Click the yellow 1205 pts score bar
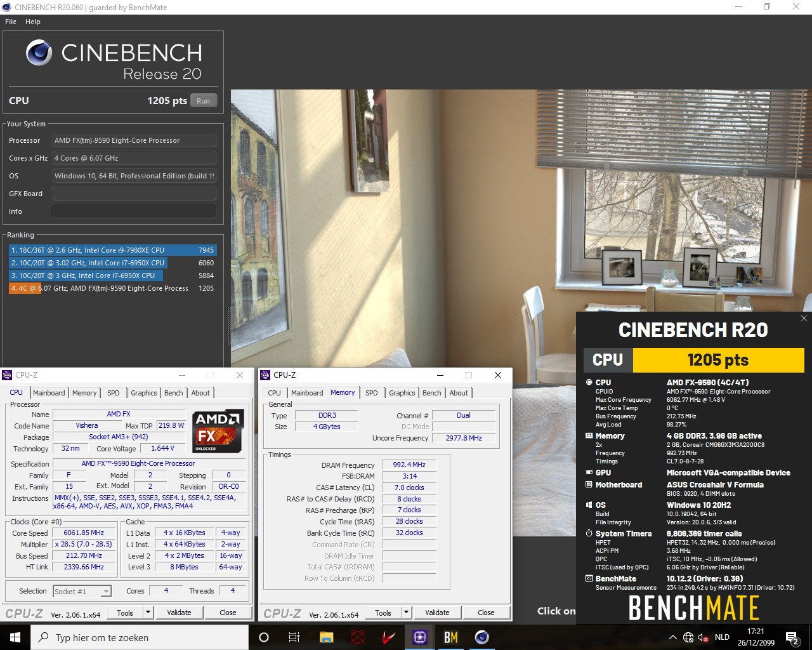Viewport: 812px width, 650px height. pyautogui.click(x=718, y=360)
